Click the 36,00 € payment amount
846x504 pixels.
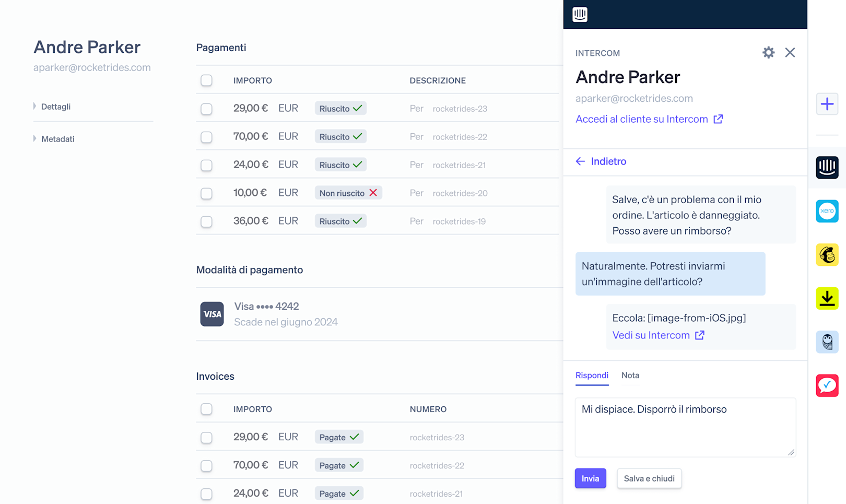coord(251,221)
